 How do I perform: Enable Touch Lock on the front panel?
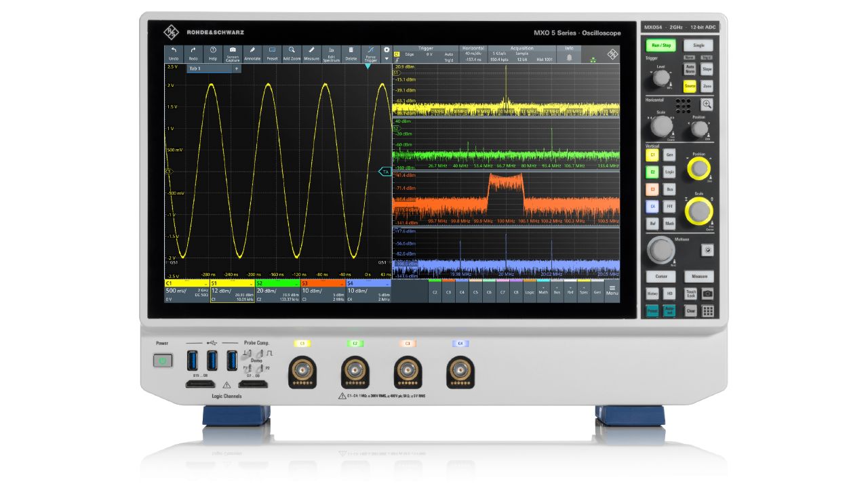(x=690, y=293)
